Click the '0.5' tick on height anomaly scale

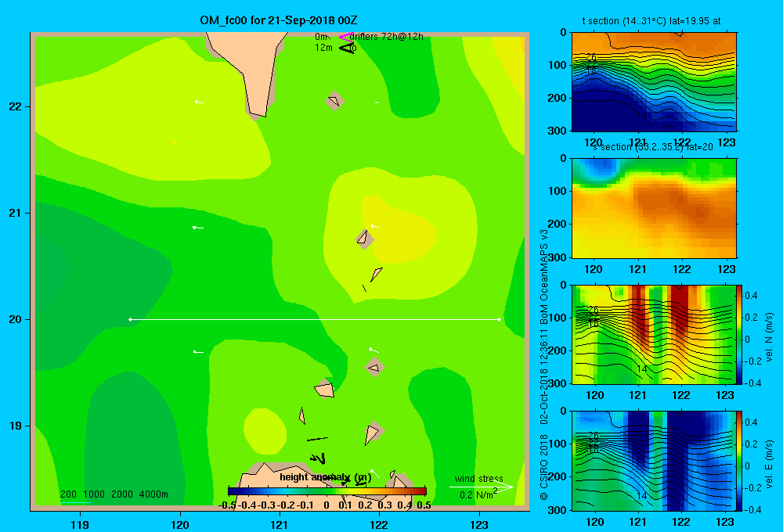coord(424,505)
